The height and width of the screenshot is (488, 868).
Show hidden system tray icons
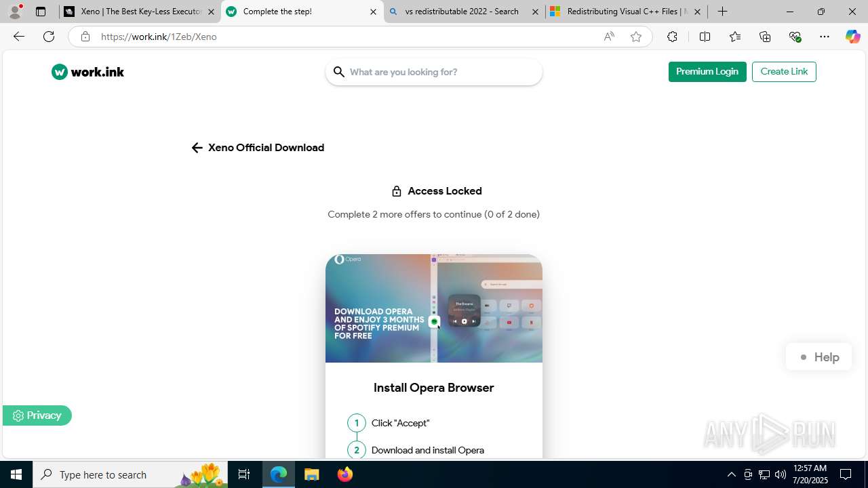coord(731,474)
